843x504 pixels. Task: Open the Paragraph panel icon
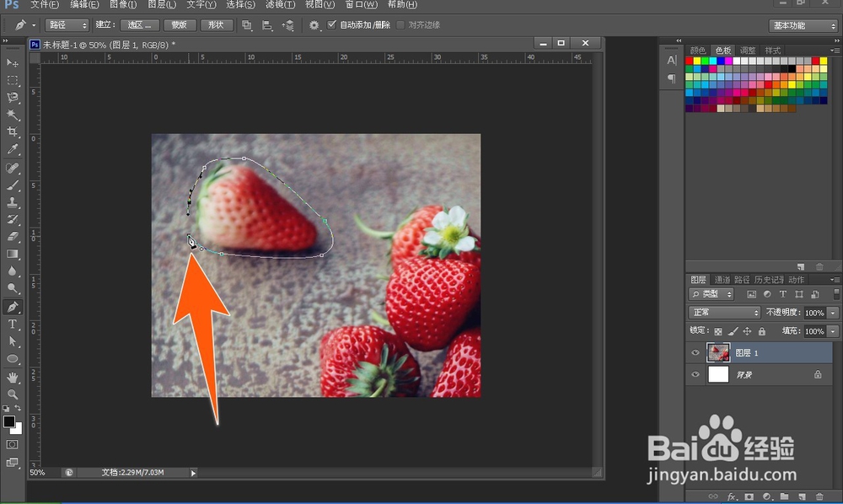pyautogui.click(x=672, y=78)
